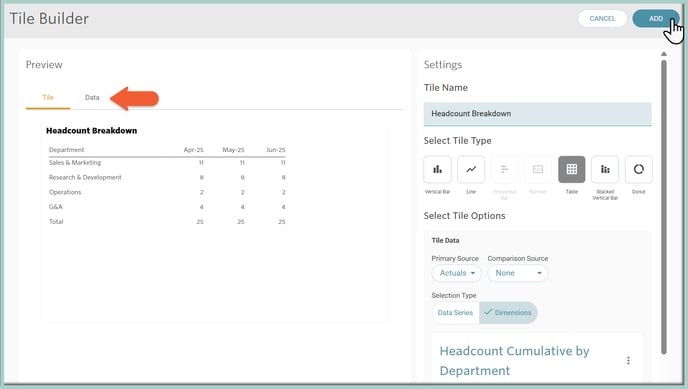This screenshot has width=688, height=389.
Task: Click the Operations row label
Action: coord(65,192)
